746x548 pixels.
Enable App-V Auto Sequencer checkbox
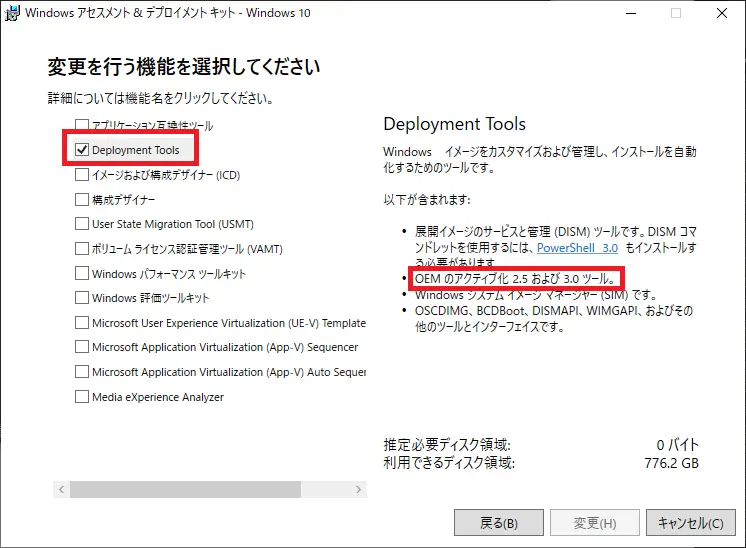[x=82, y=372]
